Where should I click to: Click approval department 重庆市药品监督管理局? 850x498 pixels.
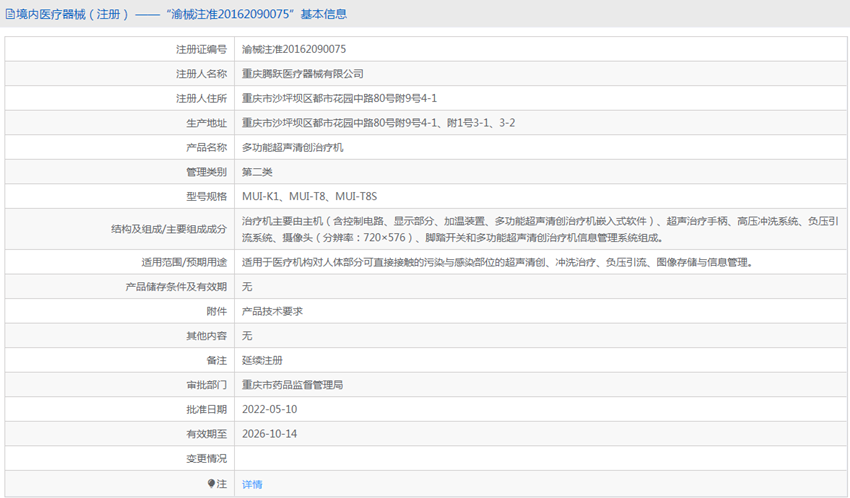point(292,385)
